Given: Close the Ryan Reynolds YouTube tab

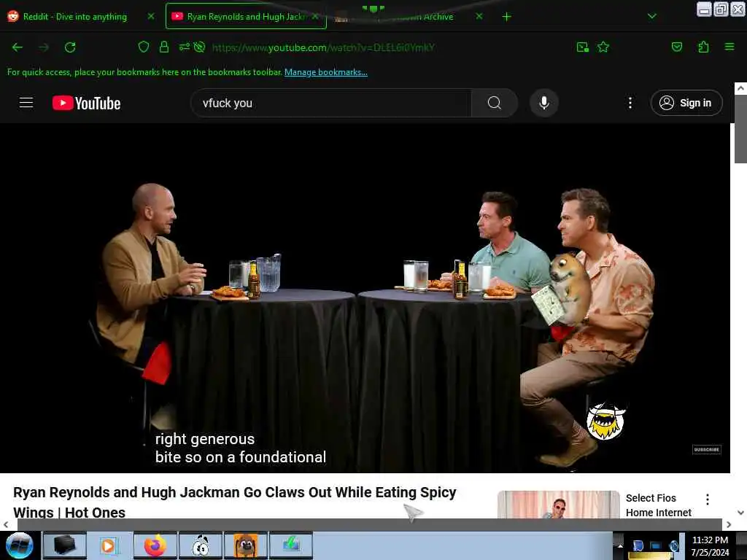Looking at the screenshot, I should 315,16.
